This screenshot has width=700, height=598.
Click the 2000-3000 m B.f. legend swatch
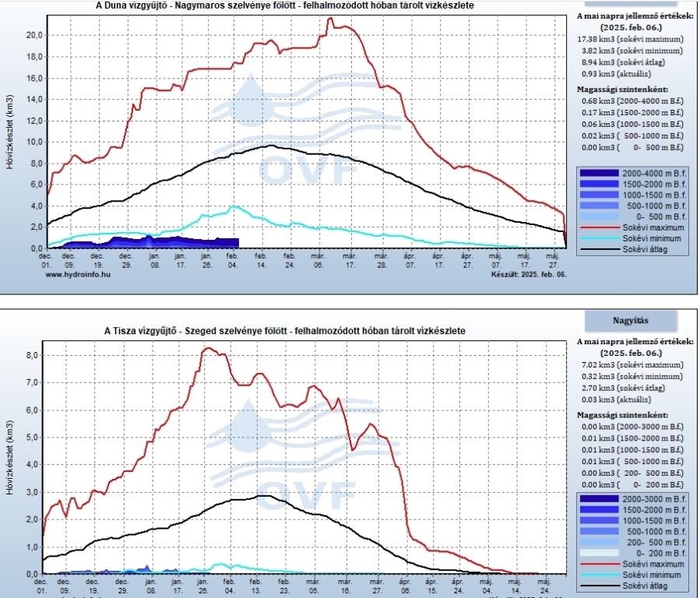tap(601, 498)
